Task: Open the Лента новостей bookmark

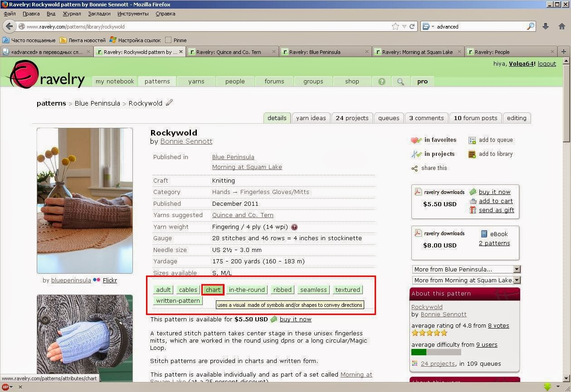Action: pyautogui.click(x=83, y=40)
